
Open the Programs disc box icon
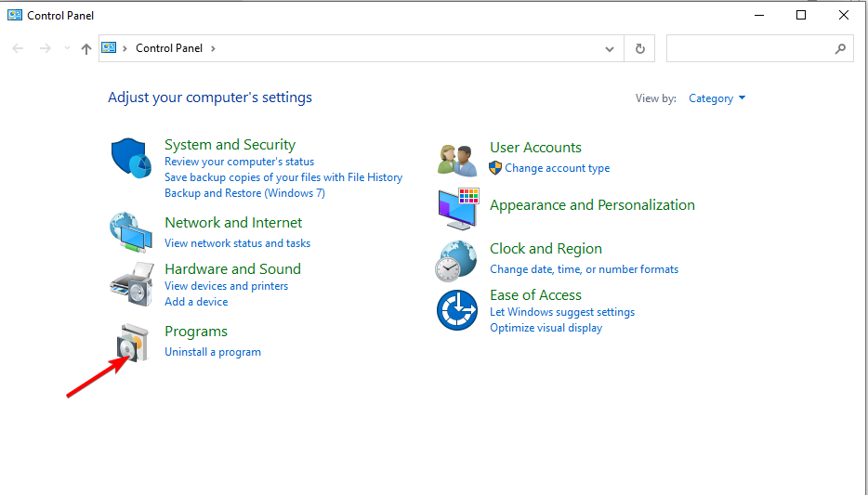coord(133,343)
